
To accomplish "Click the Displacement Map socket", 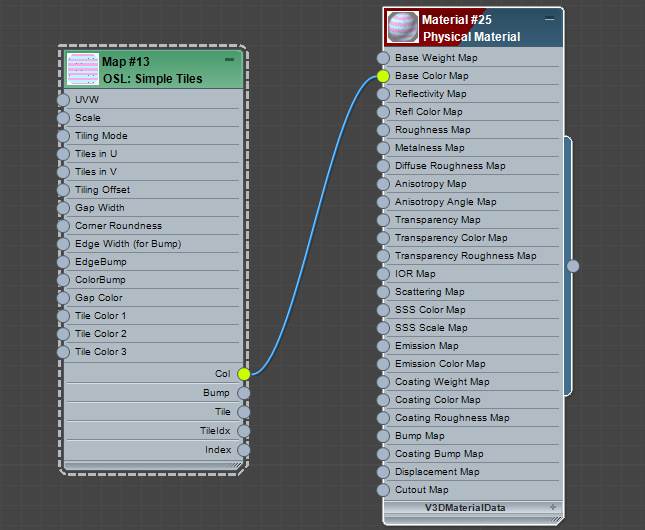I will pos(383,472).
